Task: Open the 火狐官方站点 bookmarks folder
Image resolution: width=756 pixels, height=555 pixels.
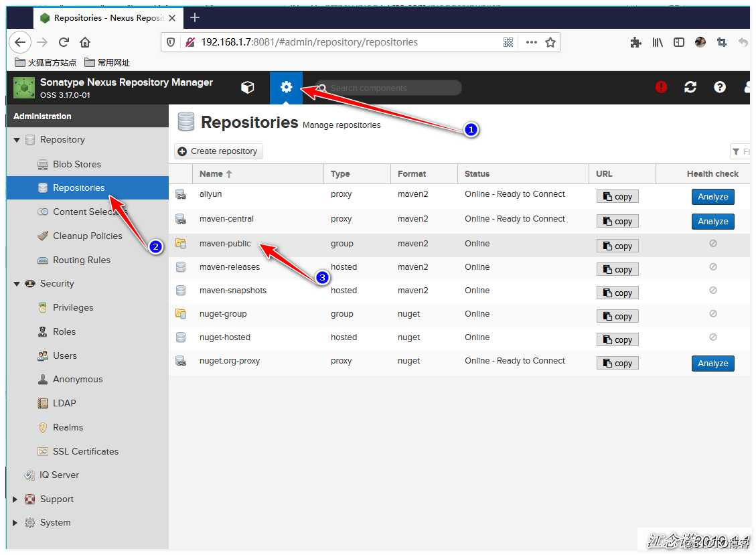Action: pyautogui.click(x=46, y=63)
